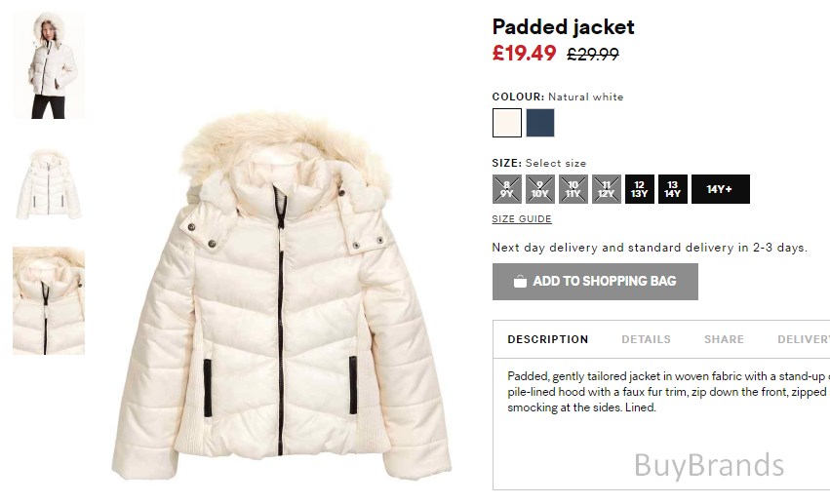Select size 14Y+
This screenshot has height=504, width=830.
tap(721, 189)
